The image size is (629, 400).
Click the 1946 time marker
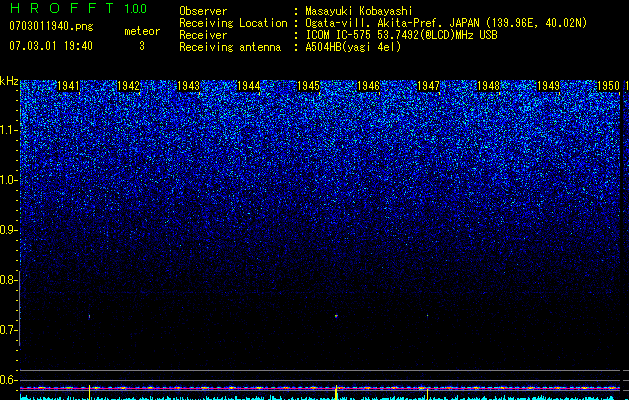(x=369, y=86)
